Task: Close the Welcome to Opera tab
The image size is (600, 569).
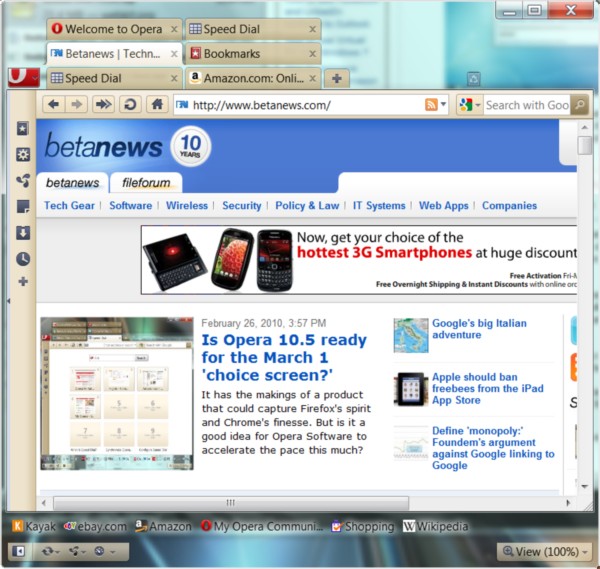Action: coord(174,29)
